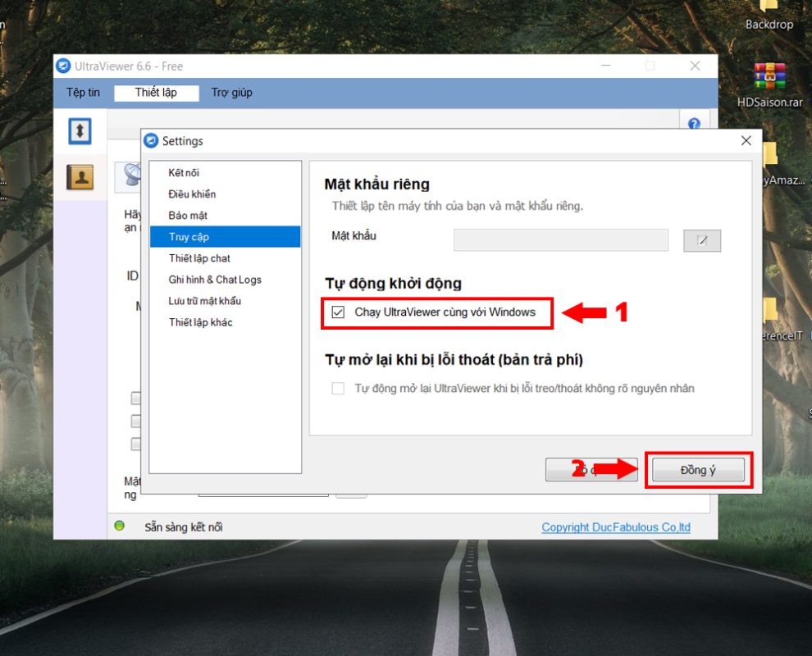
Task: Select Lưu trữ mật khẩu category
Action: (x=225, y=301)
